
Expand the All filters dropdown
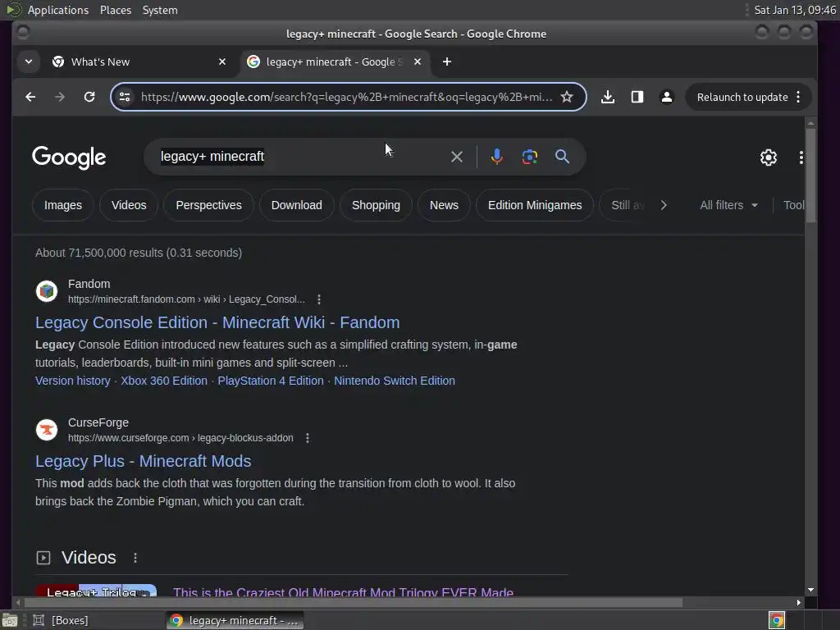[x=728, y=205]
